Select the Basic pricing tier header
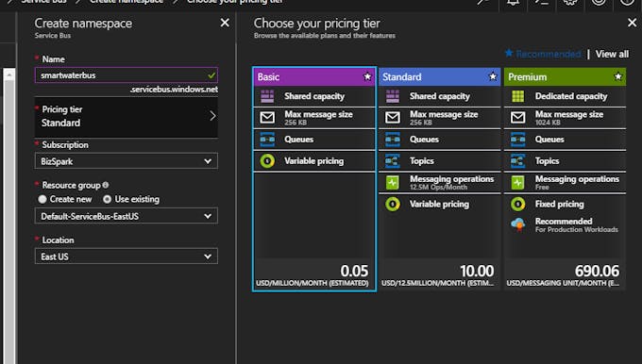The height and width of the screenshot is (364, 642). click(314, 77)
